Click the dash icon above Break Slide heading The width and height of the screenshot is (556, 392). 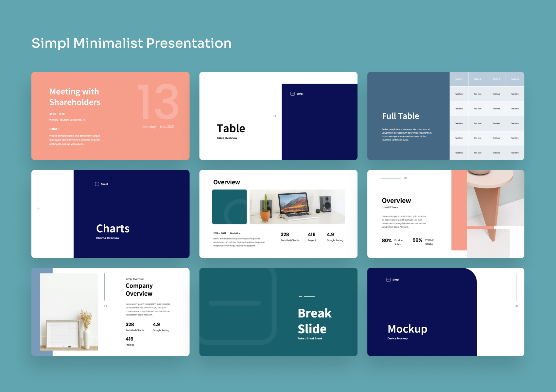coord(306,297)
